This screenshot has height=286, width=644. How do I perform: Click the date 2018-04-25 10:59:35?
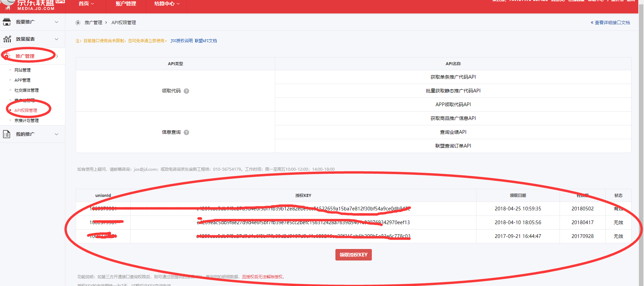pyautogui.click(x=518, y=209)
